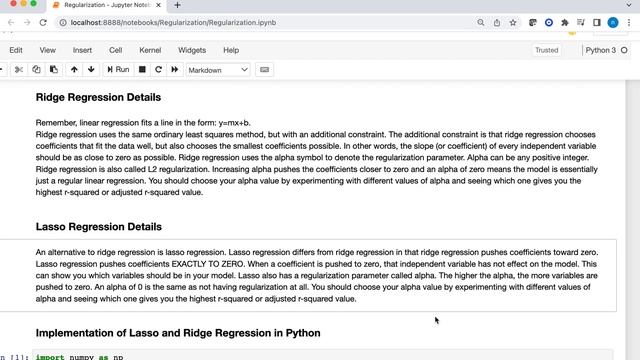Open the Cell menu
The height and width of the screenshot is (360, 640).
[116, 50]
